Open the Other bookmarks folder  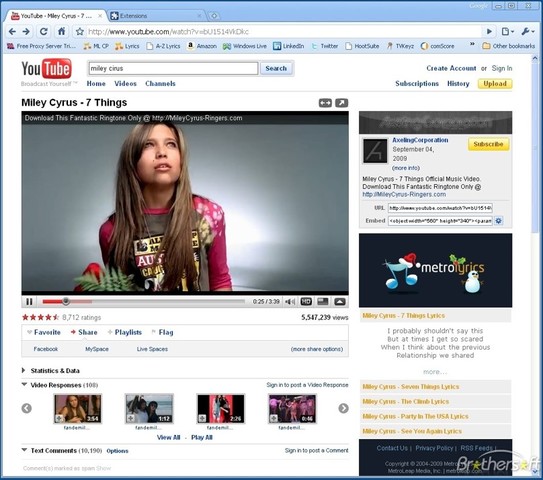point(508,46)
